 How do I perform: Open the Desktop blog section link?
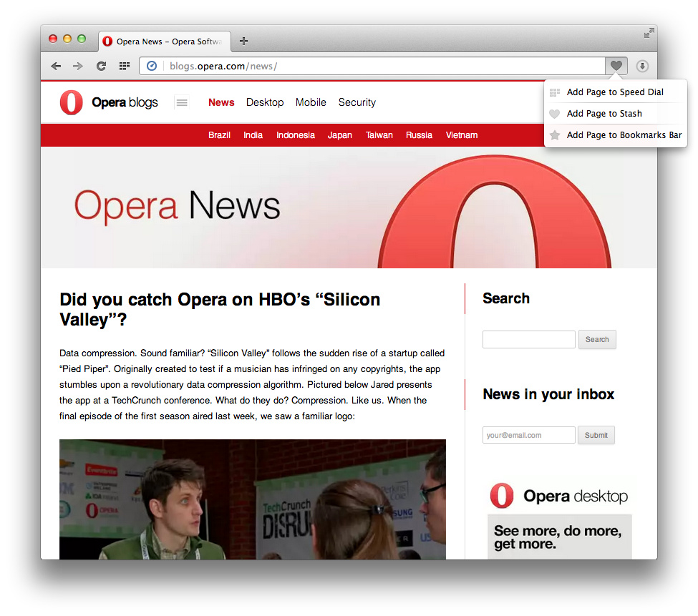(265, 102)
